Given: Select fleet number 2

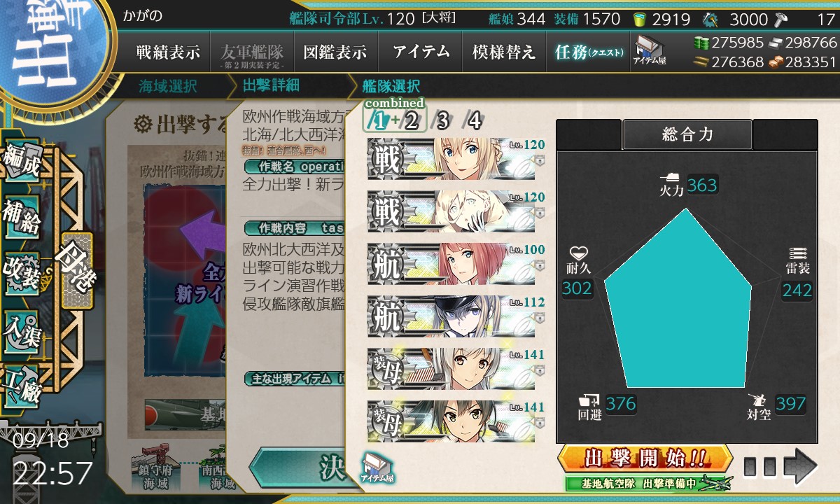Looking at the screenshot, I should pyautogui.click(x=412, y=121).
